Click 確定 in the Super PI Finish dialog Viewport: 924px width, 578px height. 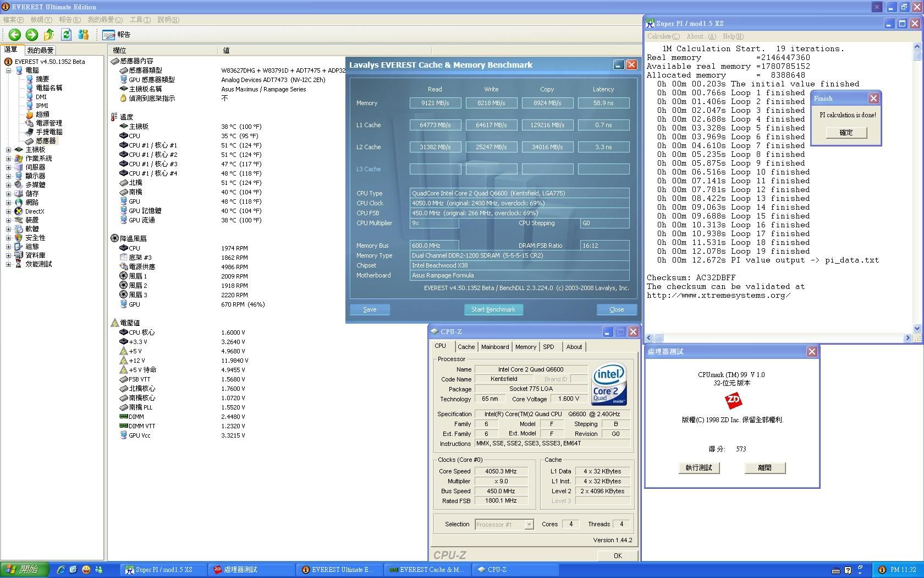point(846,133)
